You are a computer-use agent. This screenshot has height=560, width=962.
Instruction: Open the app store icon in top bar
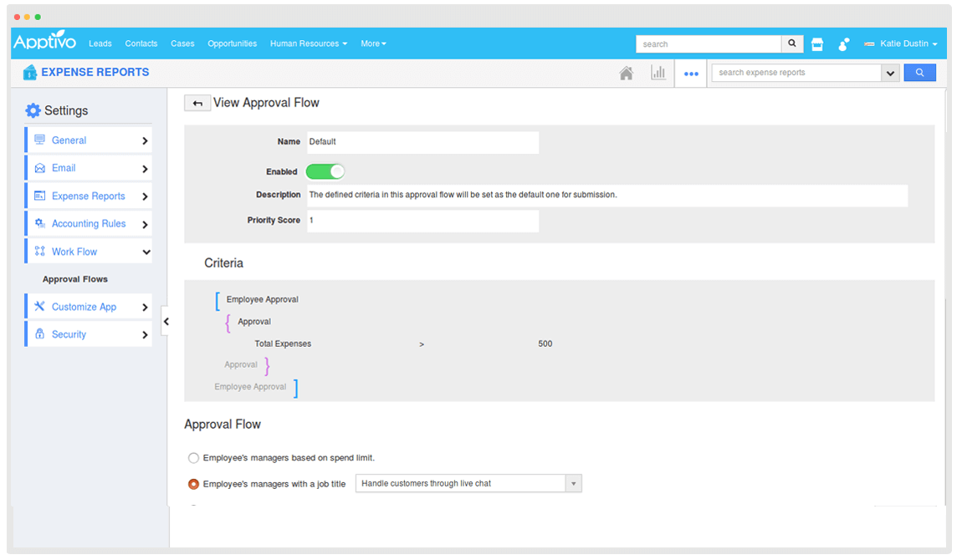pyautogui.click(x=817, y=44)
